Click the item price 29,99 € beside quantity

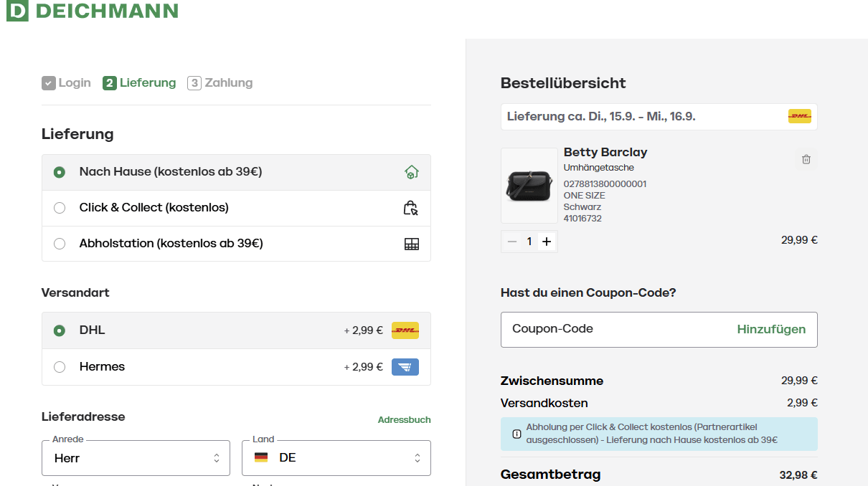pos(799,240)
